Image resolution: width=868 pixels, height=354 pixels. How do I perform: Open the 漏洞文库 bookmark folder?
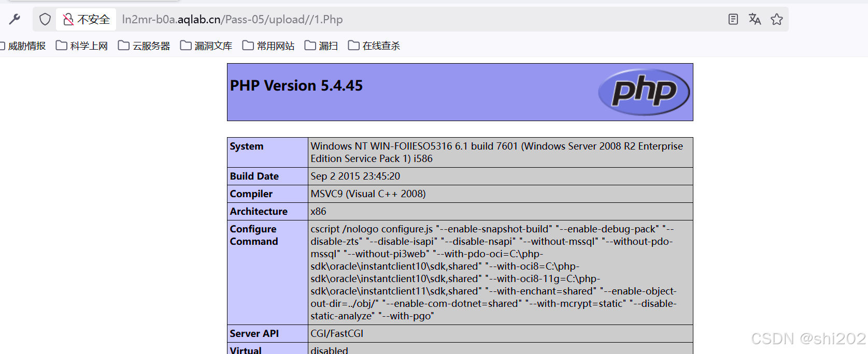207,46
